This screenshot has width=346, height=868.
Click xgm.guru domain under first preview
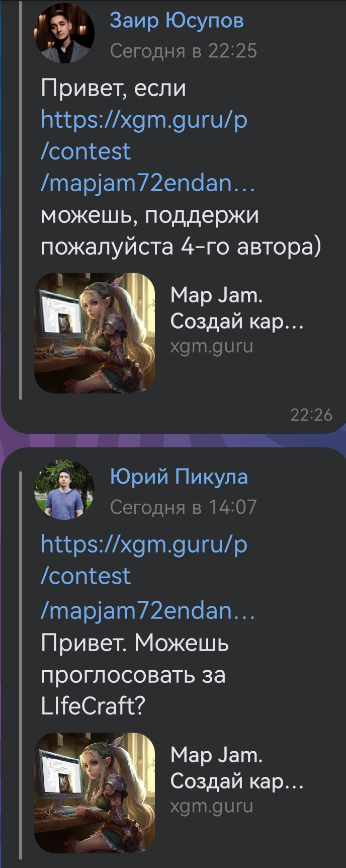[x=211, y=347]
